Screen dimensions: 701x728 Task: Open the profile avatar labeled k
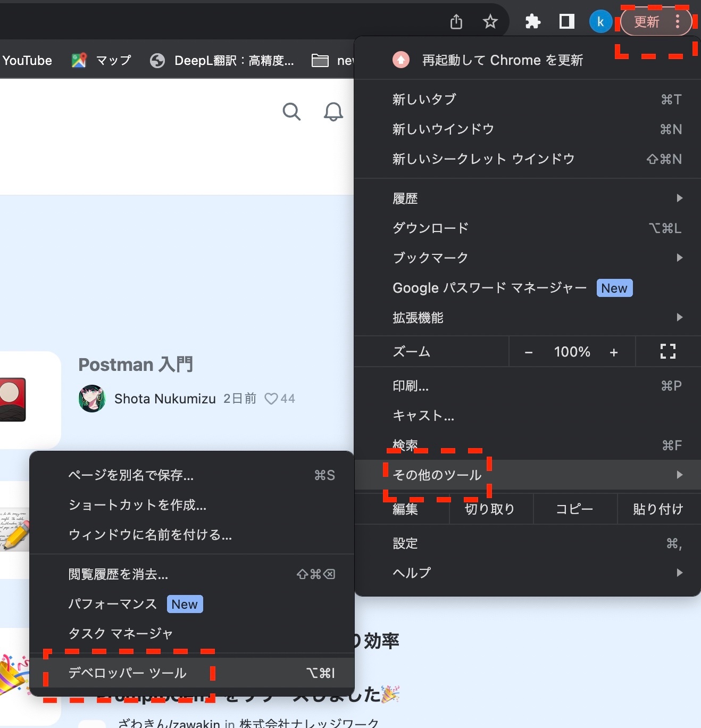[600, 22]
